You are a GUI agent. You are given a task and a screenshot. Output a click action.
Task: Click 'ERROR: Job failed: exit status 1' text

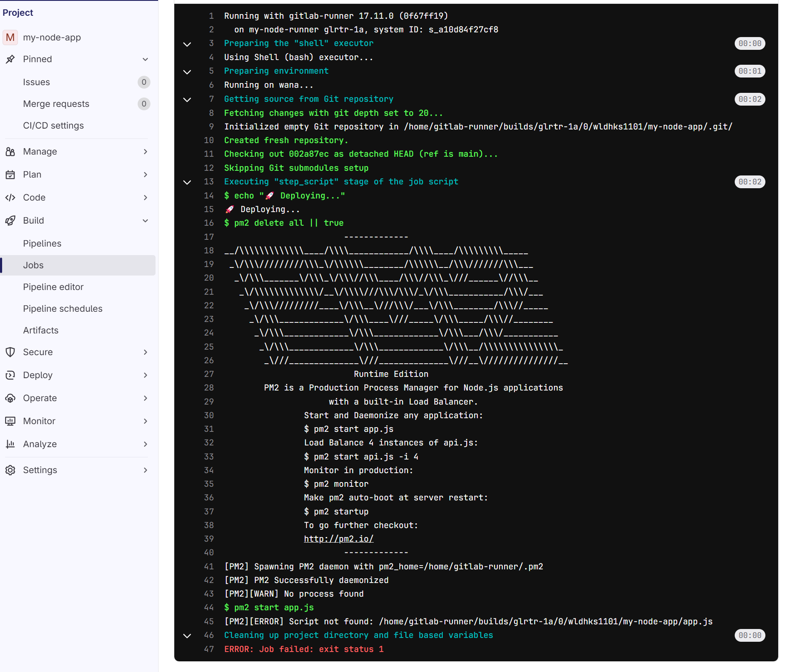coord(304,649)
